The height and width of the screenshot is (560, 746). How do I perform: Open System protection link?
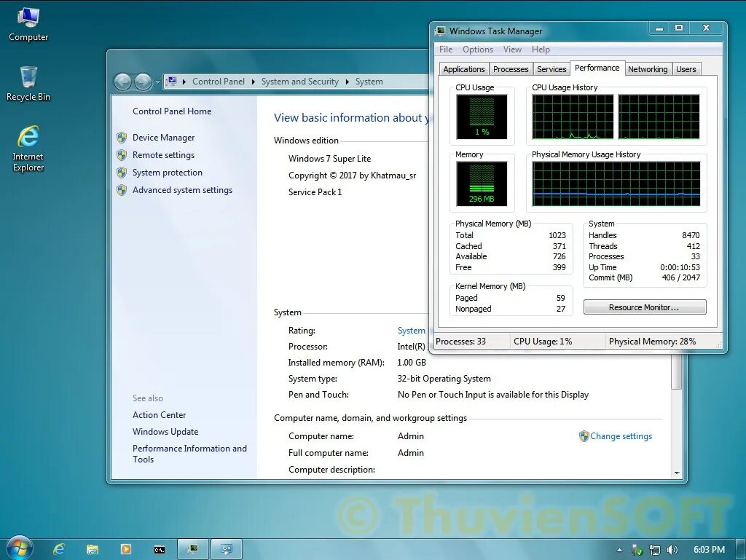[167, 173]
